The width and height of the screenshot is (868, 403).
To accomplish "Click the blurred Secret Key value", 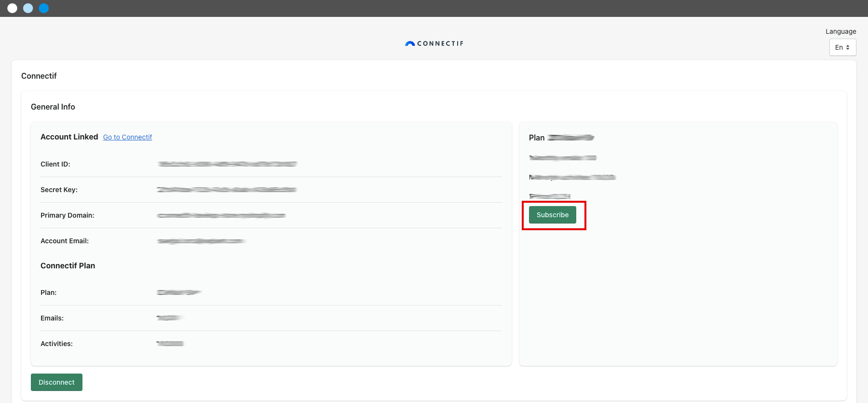I will 227,190.
